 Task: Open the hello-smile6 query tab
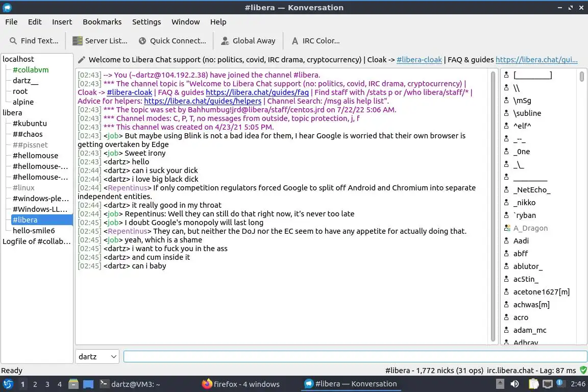tap(33, 230)
